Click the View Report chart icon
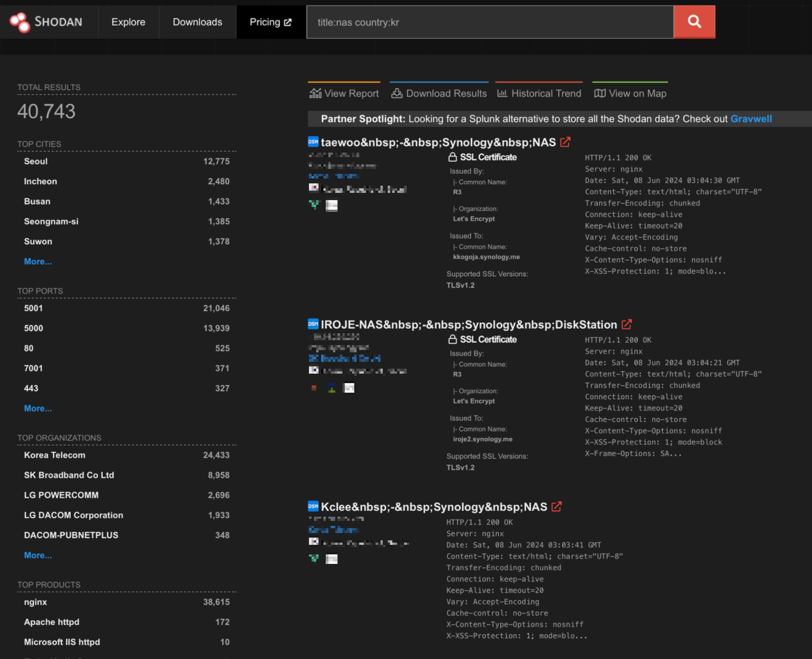Image resolution: width=812 pixels, height=659 pixels. [x=315, y=93]
